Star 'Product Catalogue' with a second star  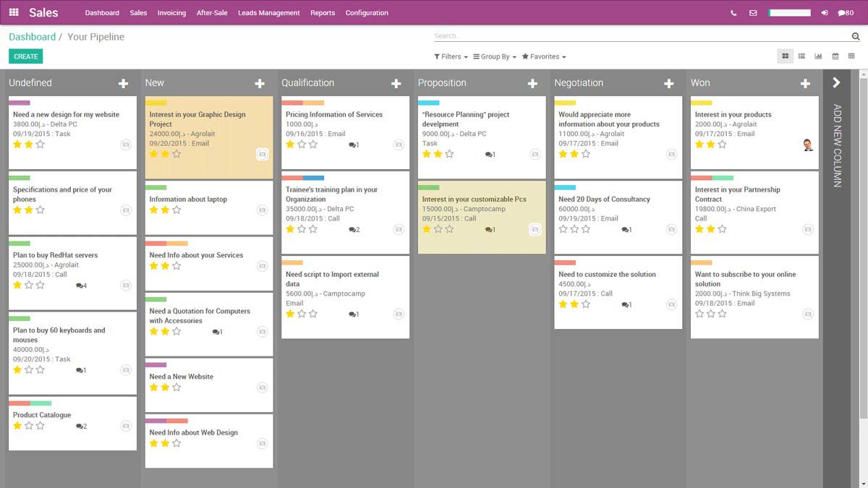[30, 426]
